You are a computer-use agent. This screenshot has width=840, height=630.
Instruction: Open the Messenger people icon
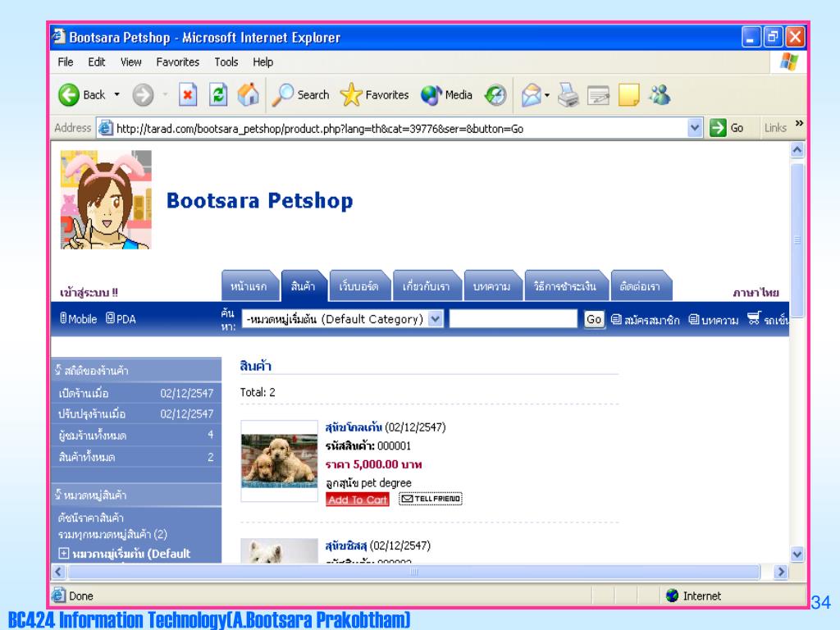(660, 95)
